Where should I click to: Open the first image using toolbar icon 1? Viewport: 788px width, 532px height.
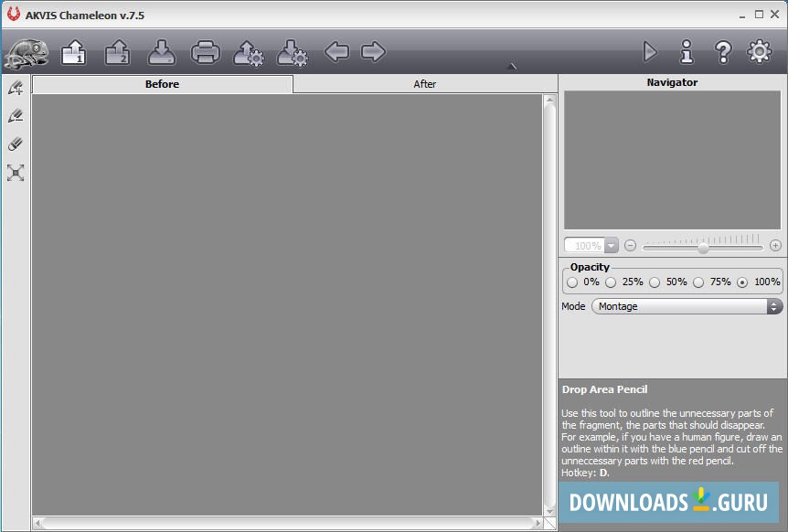pos(73,52)
